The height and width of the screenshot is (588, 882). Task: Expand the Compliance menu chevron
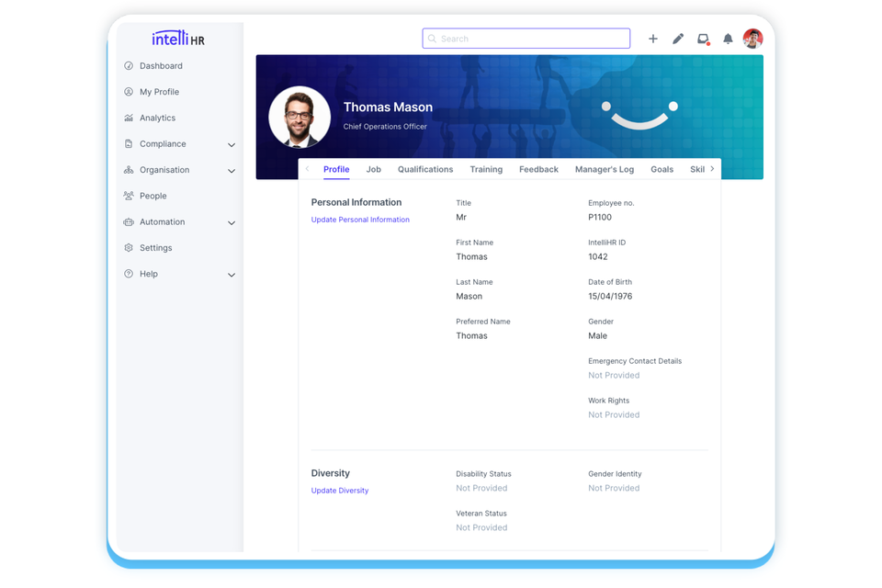[232, 144]
